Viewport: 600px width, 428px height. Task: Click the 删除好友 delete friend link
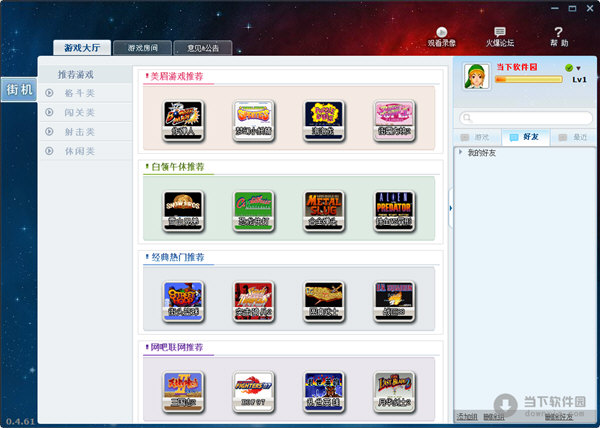coord(558,417)
